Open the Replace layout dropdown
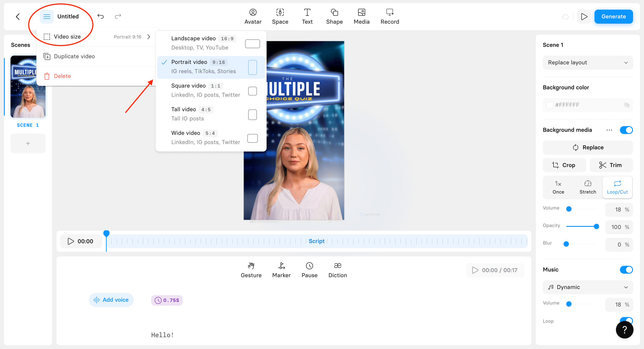Image resolution: width=644 pixels, height=349 pixels. 587,62
